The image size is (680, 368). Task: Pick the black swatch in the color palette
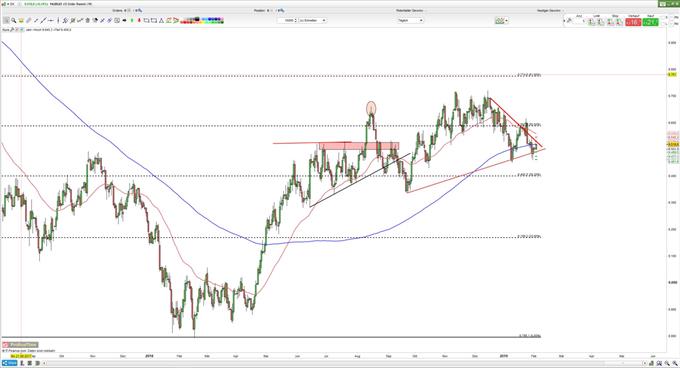197,20
